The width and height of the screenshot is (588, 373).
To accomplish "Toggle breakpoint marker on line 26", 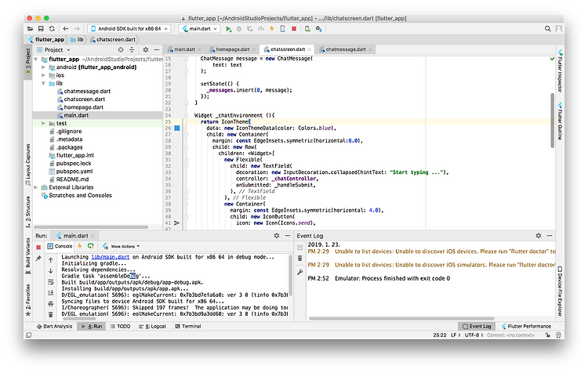I will pyautogui.click(x=177, y=129).
